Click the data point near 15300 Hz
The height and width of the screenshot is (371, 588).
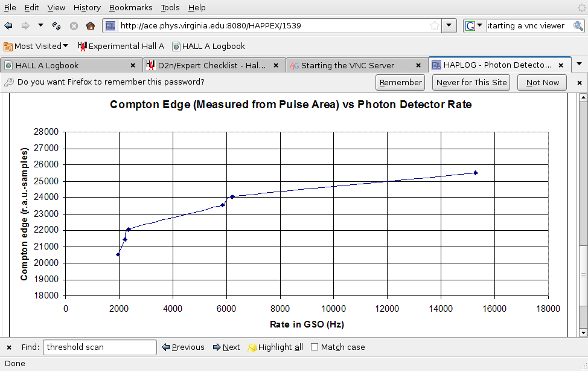click(476, 173)
